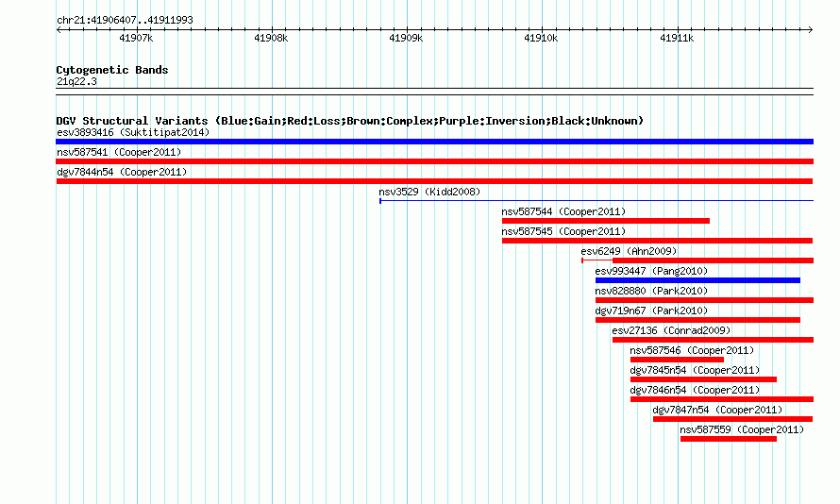Click the right arrow of the ruler
The height and width of the screenshot is (504, 840).
(x=810, y=30)
